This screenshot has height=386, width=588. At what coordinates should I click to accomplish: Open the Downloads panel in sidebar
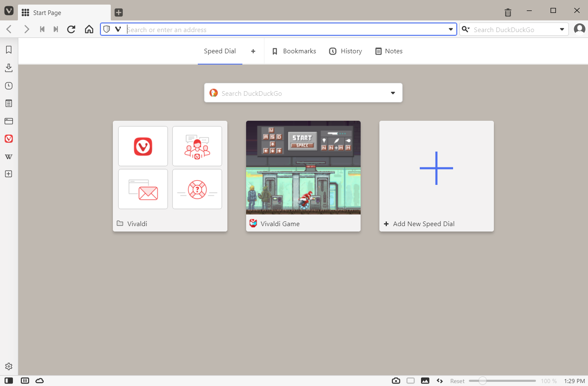tap(9, 67)
